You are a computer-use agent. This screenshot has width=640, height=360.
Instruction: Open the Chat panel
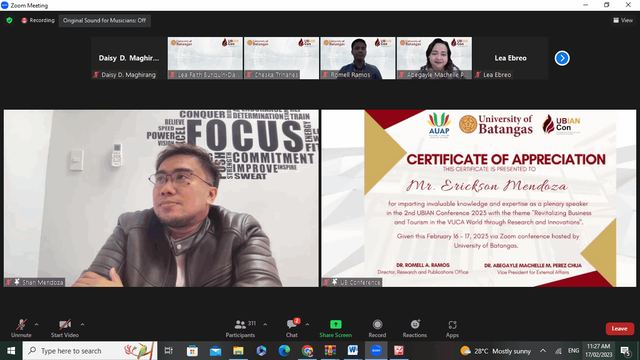point(292,329)
